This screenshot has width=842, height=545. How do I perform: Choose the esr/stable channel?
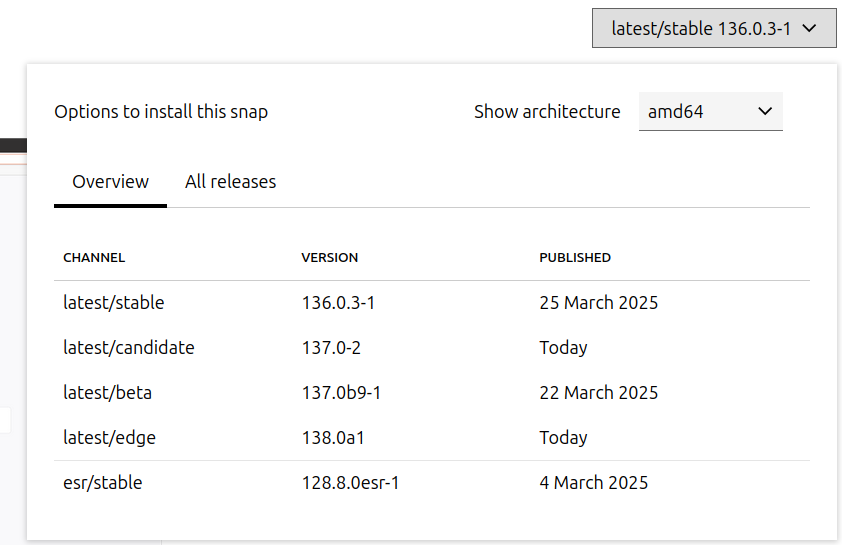[x=102, y=483]
